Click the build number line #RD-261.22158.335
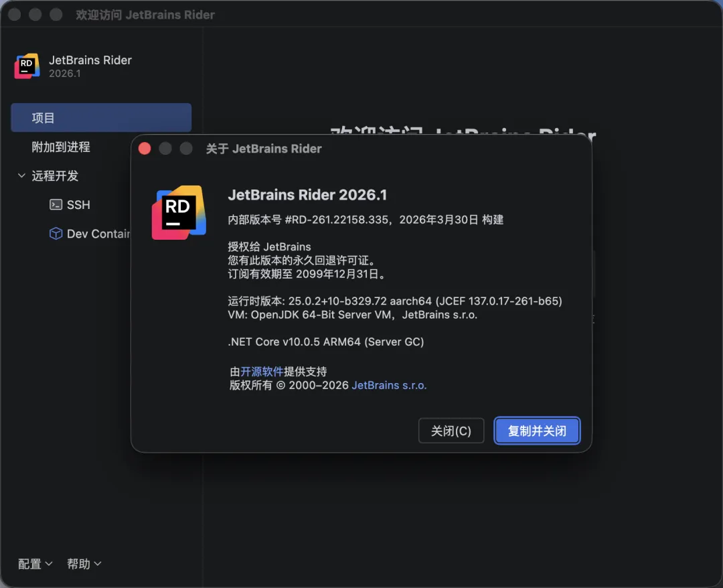The width and height of the screenshot is (723, 588). click(366, 220)
